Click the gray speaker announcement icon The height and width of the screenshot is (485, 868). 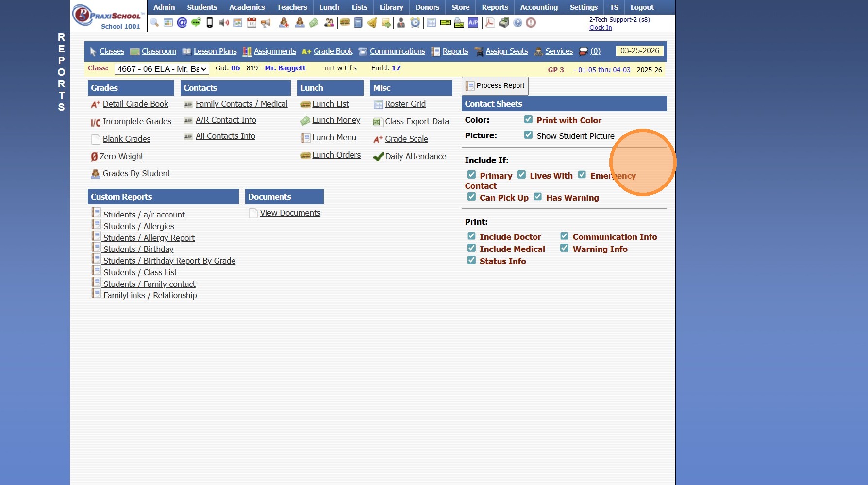pyautogui.click(x=224, y=23)
